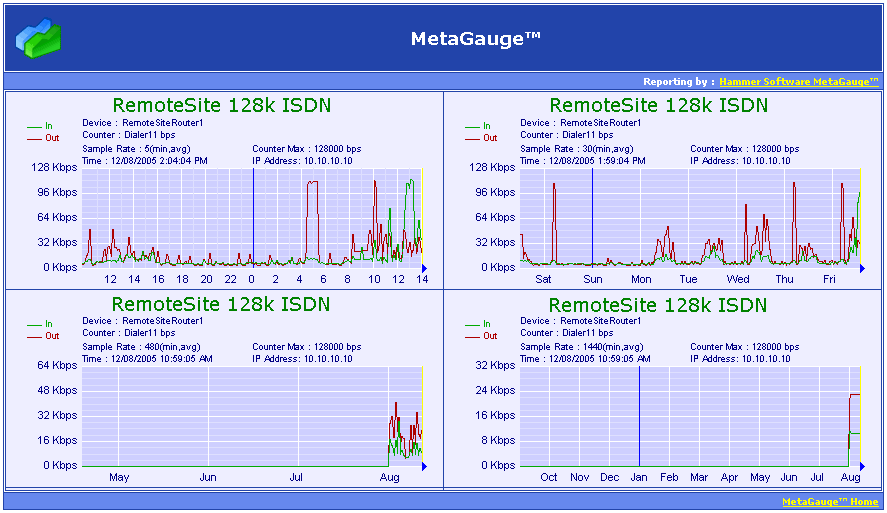
Task: Click the 'Jul' axis label on the 480-minute graph
Action: pyautogui.click(x=296, y=477)
